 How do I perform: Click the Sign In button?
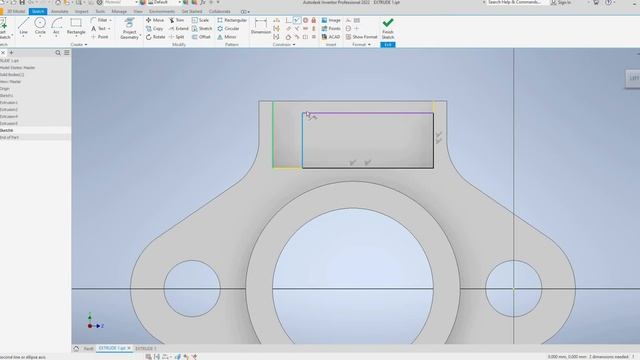point(561,2)
